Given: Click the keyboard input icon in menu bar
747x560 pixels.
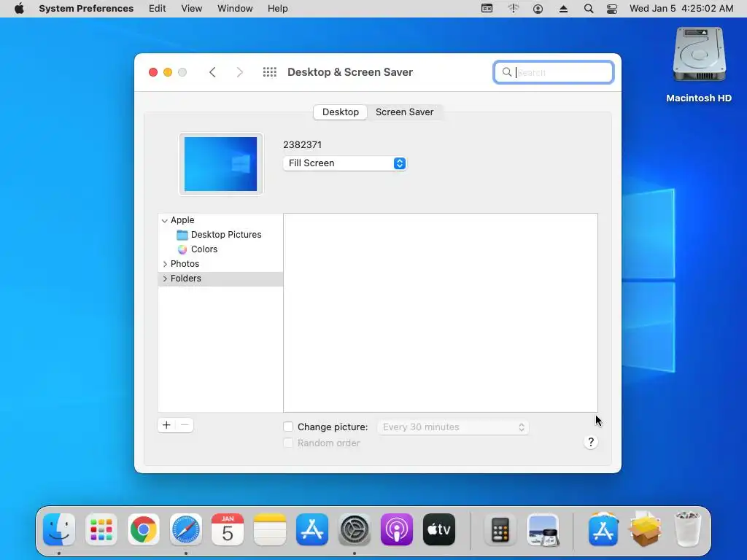Looking at the screenshot, I should coord(487,9).
